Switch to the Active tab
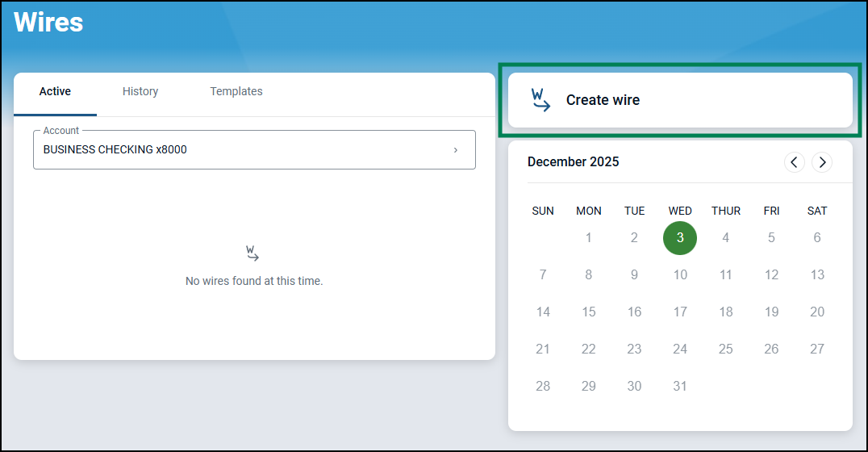The width and height of the screenshot is (868, 452). [x=55, y=92]
